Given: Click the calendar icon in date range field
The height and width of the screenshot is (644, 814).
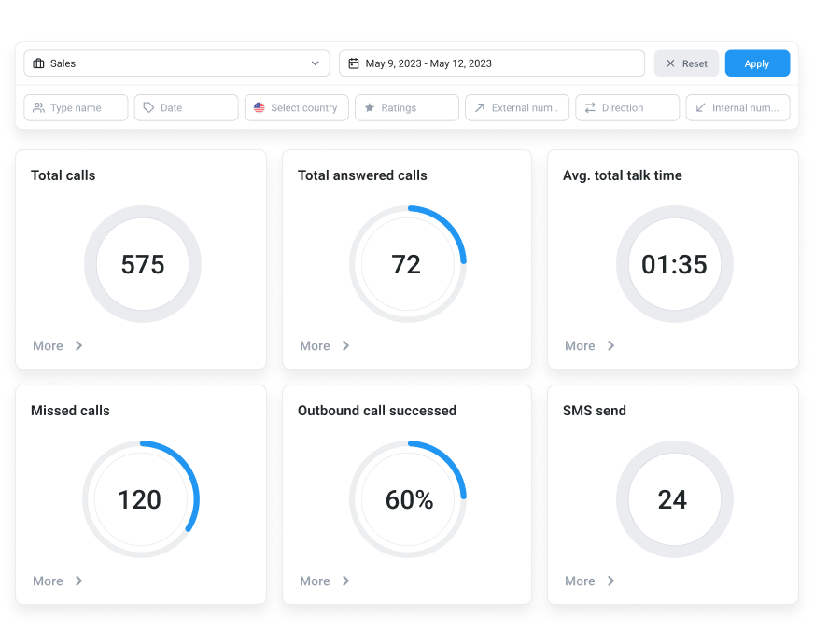Looking at the screenshot, I should (354, 63).
